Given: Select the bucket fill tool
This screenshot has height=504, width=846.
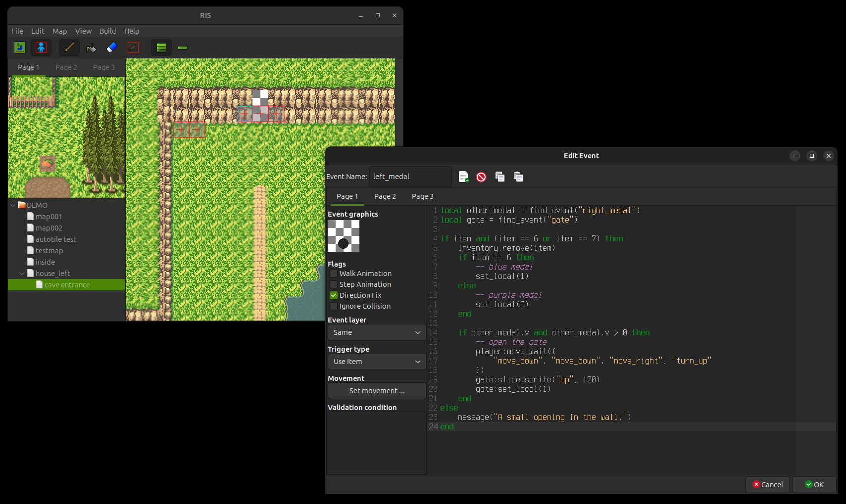Looking at the screenshot, I should [91, 47].
